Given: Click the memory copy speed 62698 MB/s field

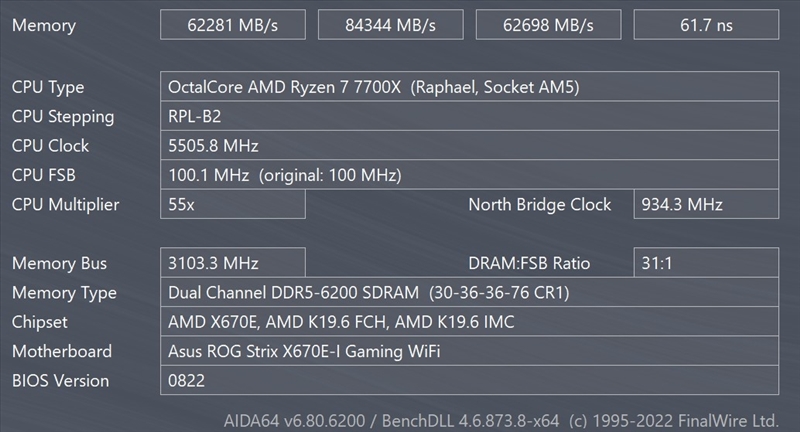Looking at the screenshot, I should (x=548, y=25).
